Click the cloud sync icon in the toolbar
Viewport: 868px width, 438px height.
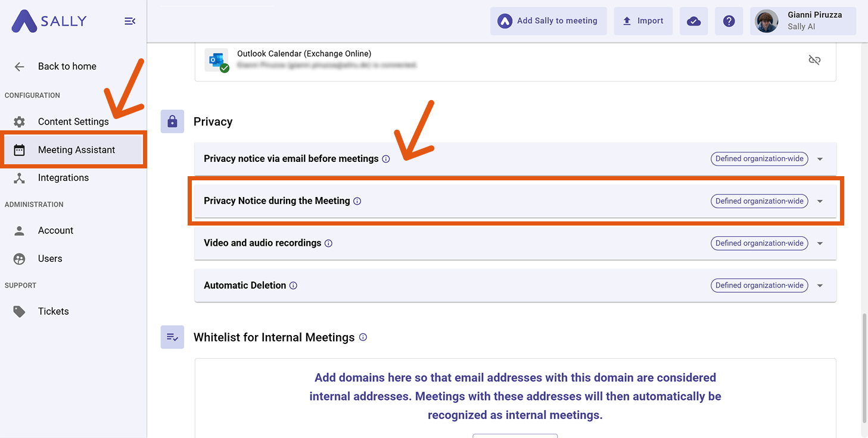693,21
